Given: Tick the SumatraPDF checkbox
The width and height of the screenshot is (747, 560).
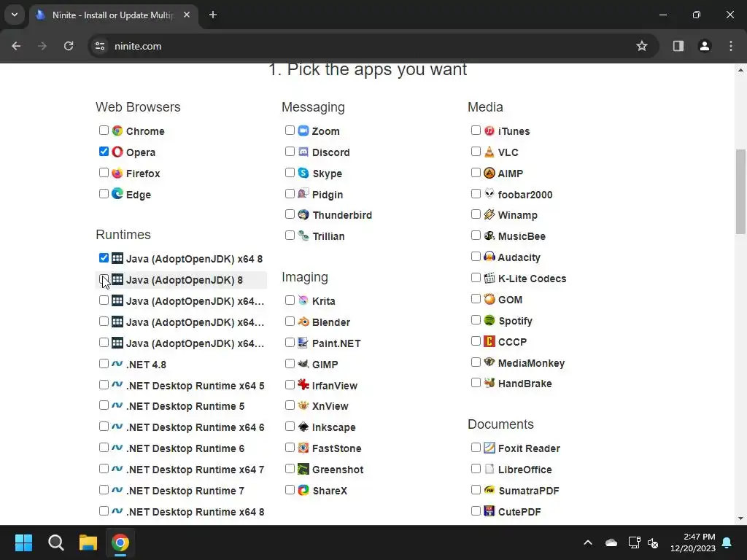Looking at the screenshot, I should (476, 489).
